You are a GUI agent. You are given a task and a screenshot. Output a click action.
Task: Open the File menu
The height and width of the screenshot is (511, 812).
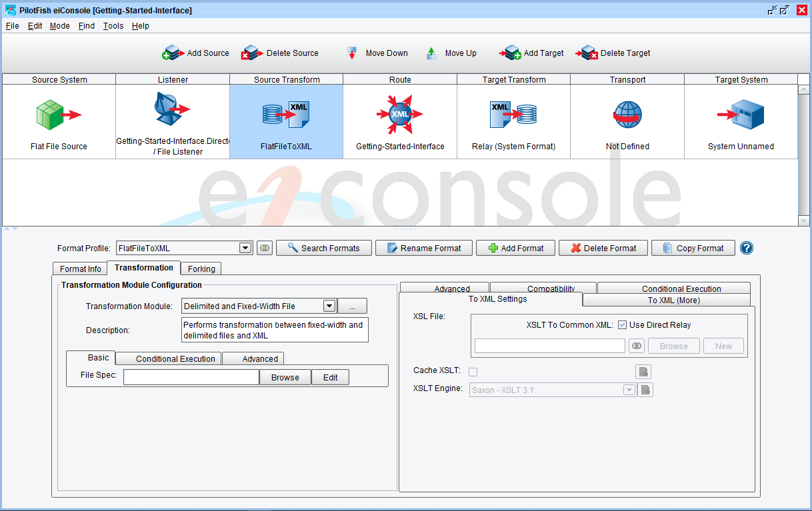[x=12, y=26]
